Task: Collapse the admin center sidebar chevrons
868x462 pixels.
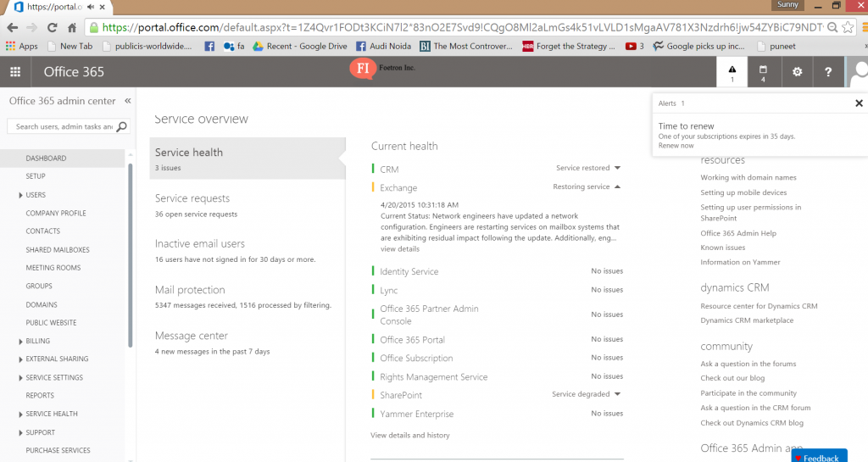Action: click(x=128, y=101)
